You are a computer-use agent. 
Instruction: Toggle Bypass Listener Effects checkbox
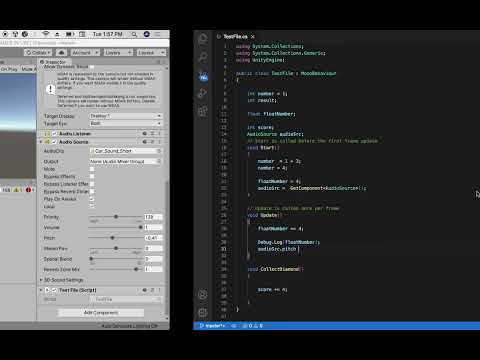92,184
